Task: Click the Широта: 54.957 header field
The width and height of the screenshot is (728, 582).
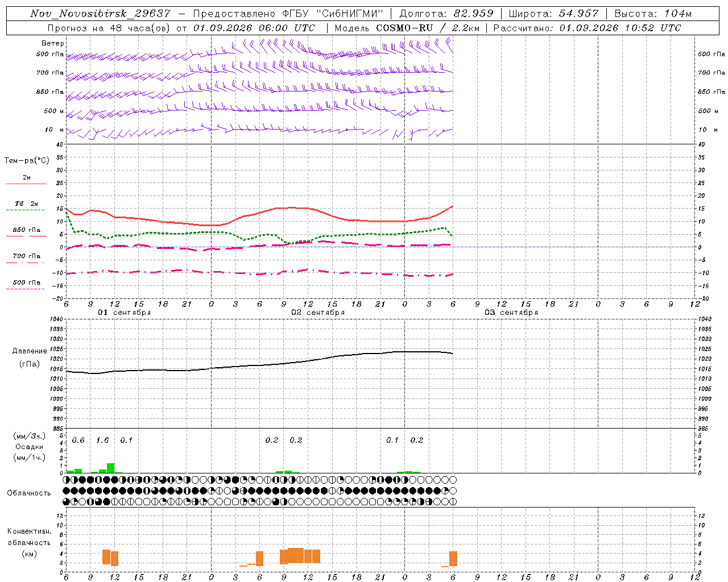Action: tap(553, 14)
